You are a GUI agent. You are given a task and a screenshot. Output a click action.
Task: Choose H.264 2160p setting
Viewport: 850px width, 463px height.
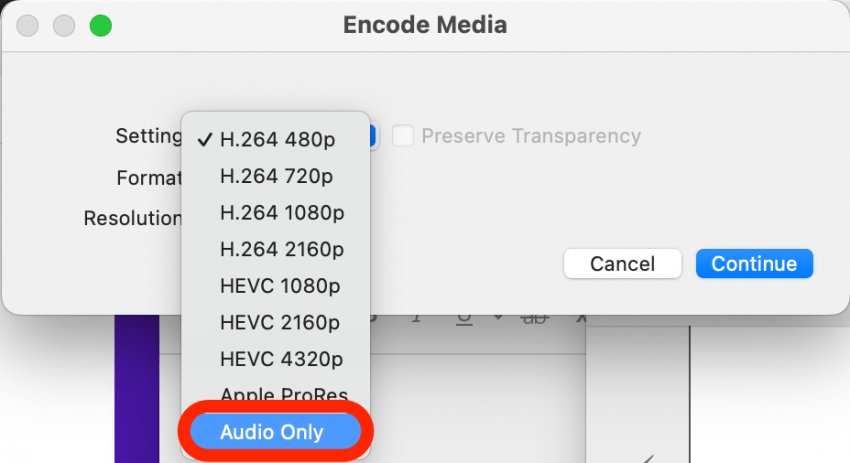(283, 250)
